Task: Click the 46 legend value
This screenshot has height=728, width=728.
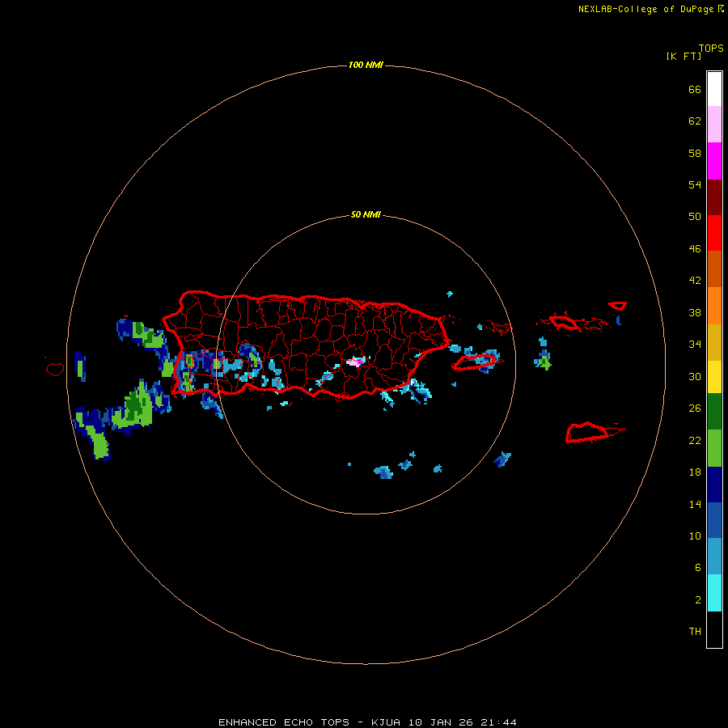Action: coord(695,249)
